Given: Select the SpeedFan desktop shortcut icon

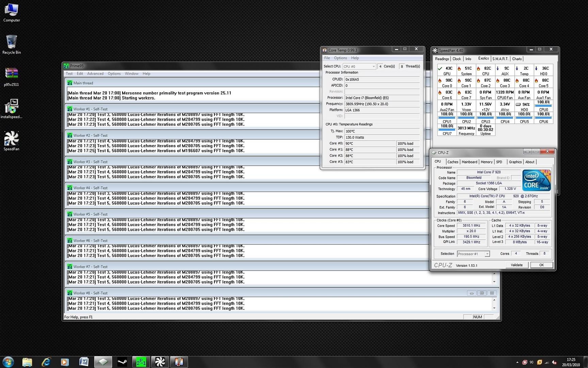Looking at the screenshot, I should click(12, 140).
